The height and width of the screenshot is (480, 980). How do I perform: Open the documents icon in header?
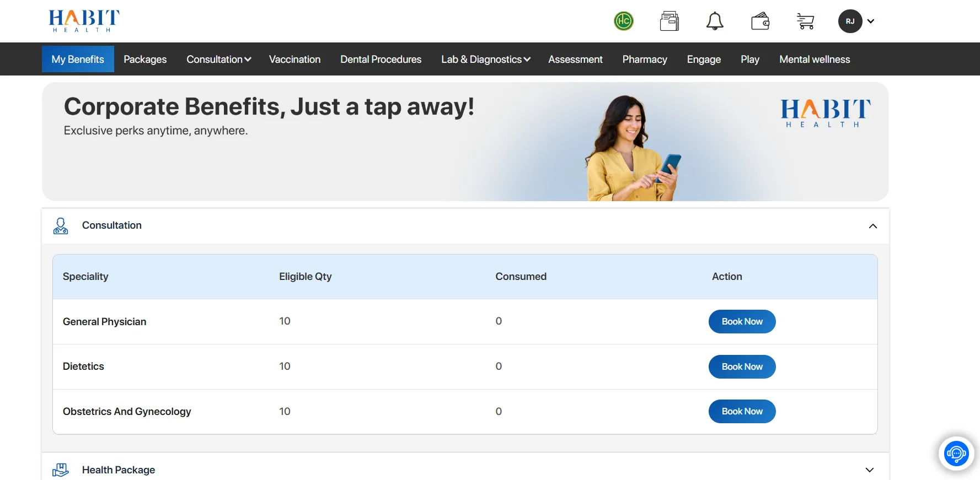(x=669, y=21)
